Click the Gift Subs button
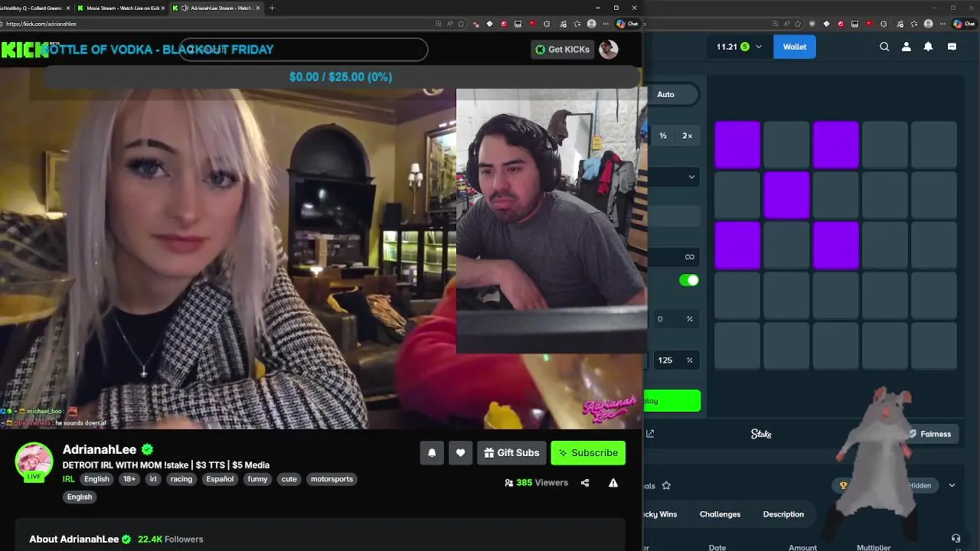Screen dimensions: 980x551 tap(511, 453)
